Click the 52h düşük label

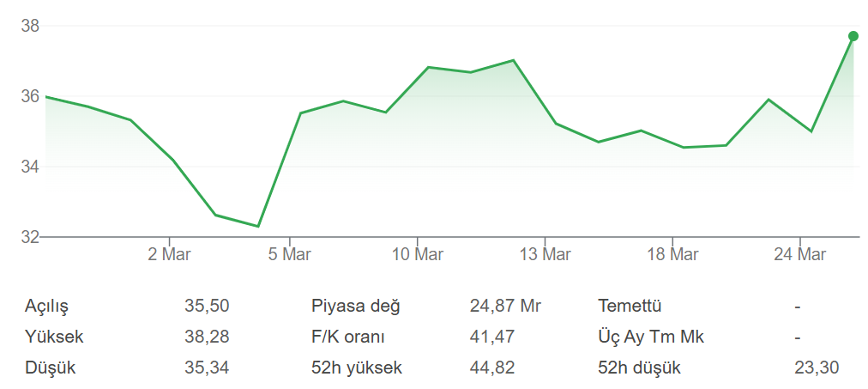coord(638,368)
